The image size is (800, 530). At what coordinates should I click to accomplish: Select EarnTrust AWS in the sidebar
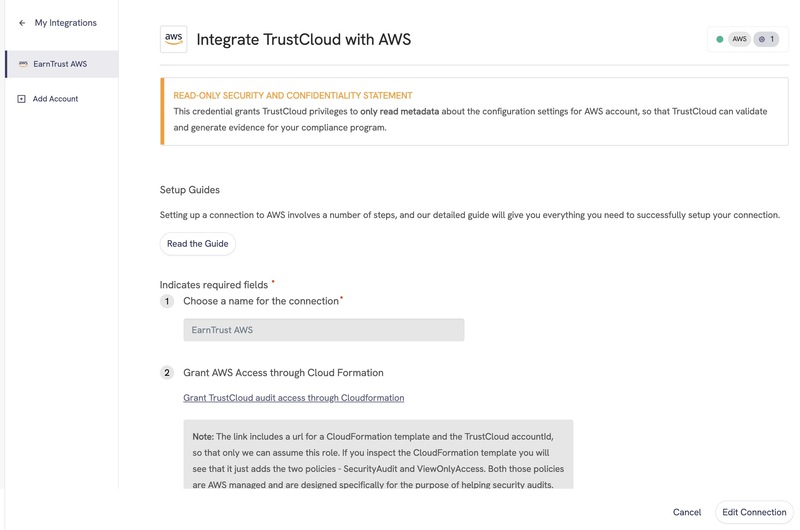(x=62, y=64)
